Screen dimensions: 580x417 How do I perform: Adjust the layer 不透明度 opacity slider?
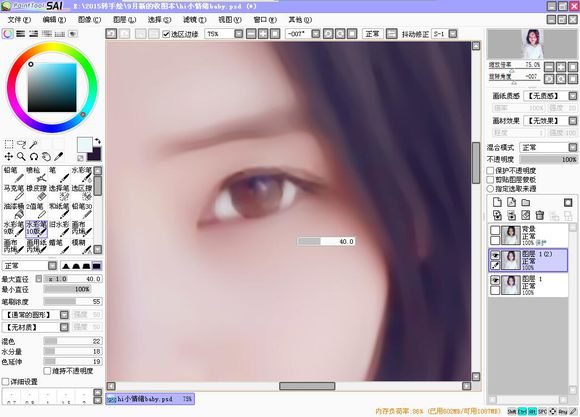pyautogui.click(x=548, y=159)
